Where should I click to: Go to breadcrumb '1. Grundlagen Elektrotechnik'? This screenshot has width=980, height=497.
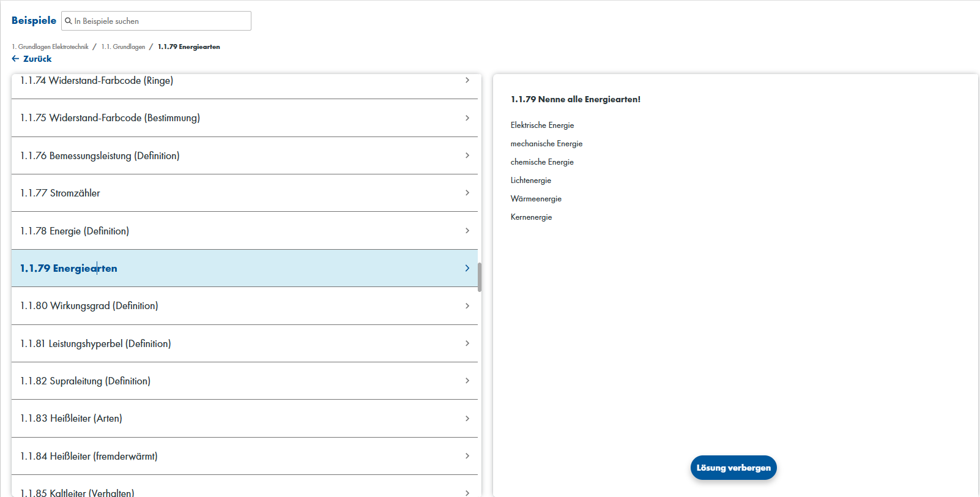(50, 47)
